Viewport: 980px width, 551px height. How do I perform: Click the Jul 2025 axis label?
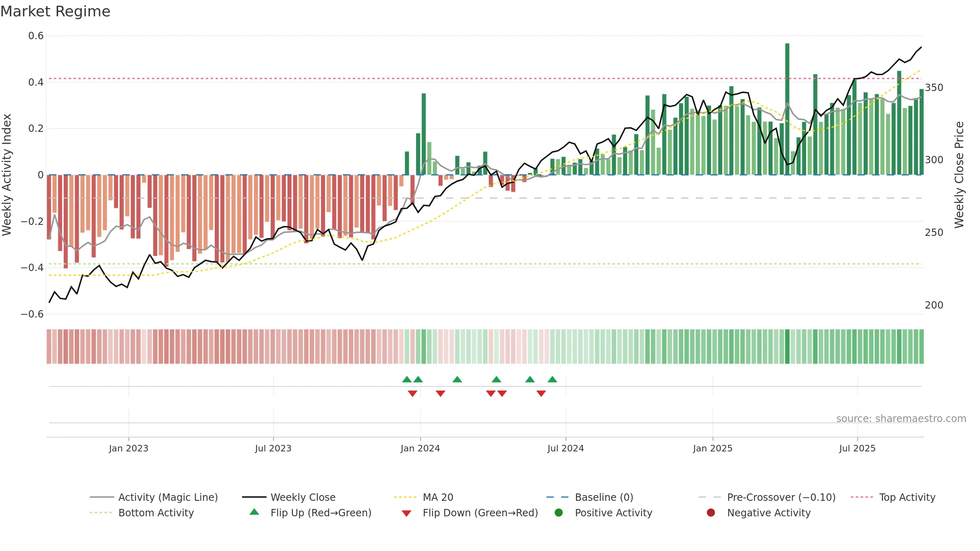[x=857, y=449]
